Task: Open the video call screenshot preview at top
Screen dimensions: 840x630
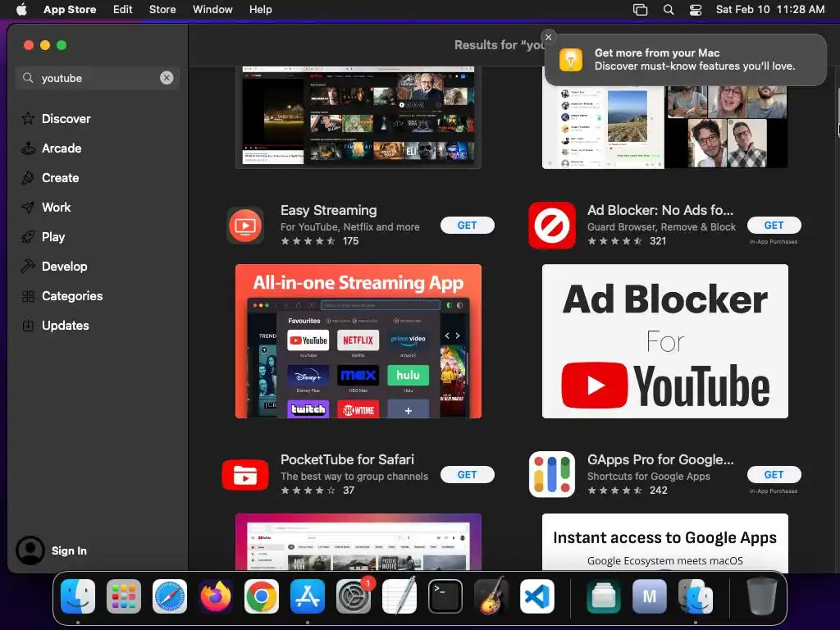Action: pos(664,127)
